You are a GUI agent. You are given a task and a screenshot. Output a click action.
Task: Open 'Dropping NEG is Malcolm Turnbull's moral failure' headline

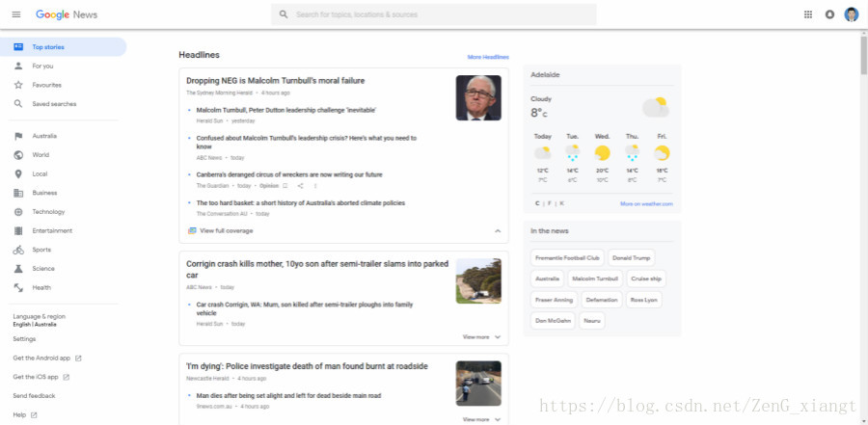pyautogui.click(x=275, y=81)
